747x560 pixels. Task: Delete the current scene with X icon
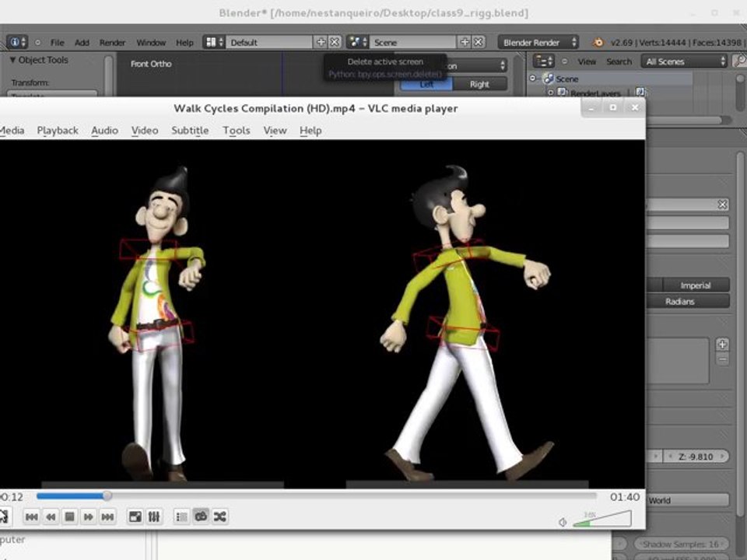tap(479, 42)
